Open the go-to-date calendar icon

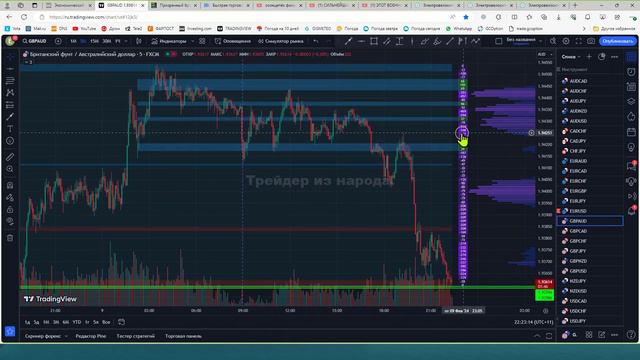tap(121, 322)
